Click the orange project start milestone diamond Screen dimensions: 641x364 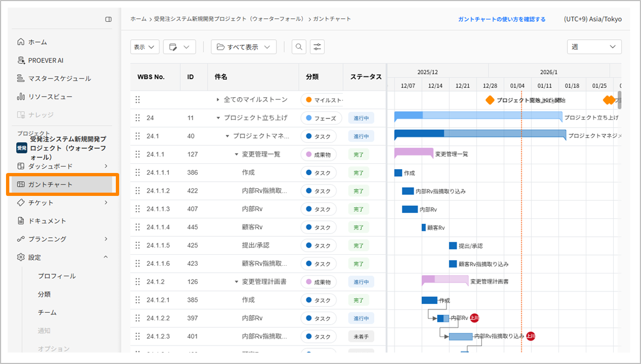click(490, 100)
